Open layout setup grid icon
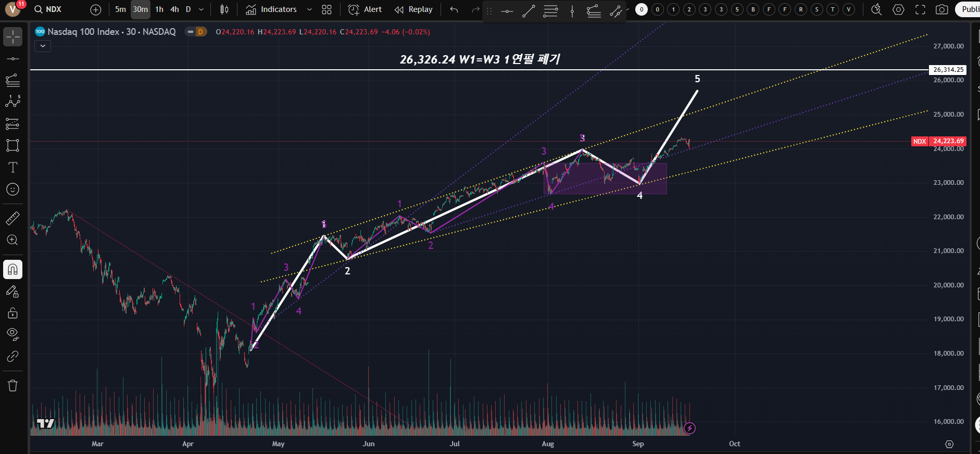This screenshot has height=454, width=980. [x=326, y=9]
